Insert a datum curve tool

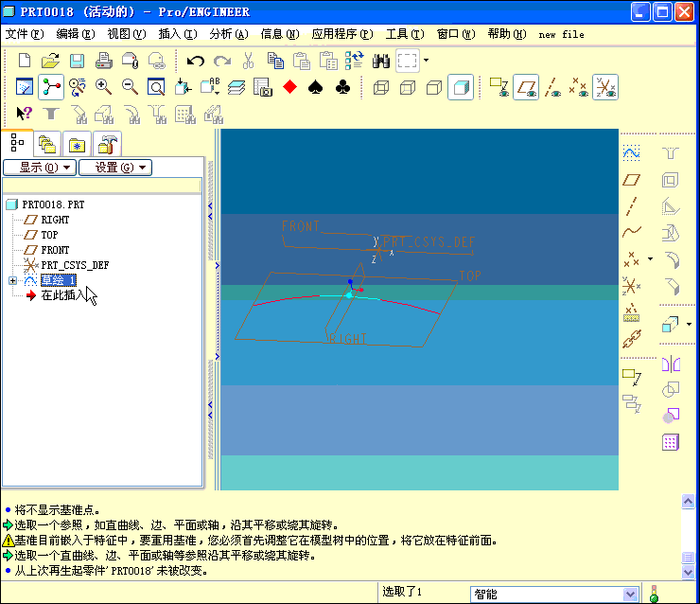point(631,232)
